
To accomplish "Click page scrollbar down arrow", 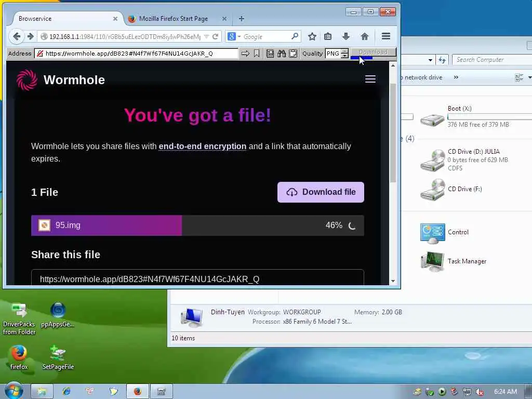I will coord(393,281).
